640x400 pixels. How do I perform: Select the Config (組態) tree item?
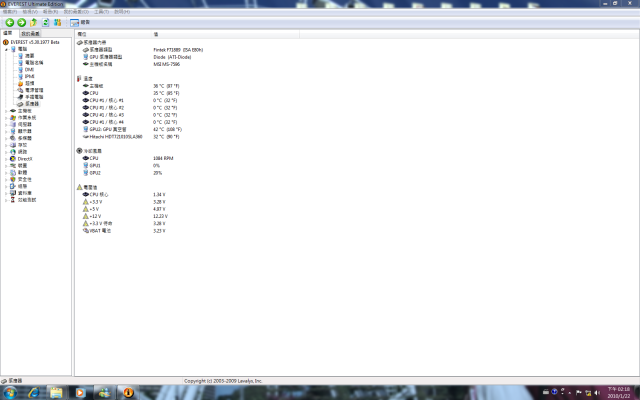click(18, 186)
